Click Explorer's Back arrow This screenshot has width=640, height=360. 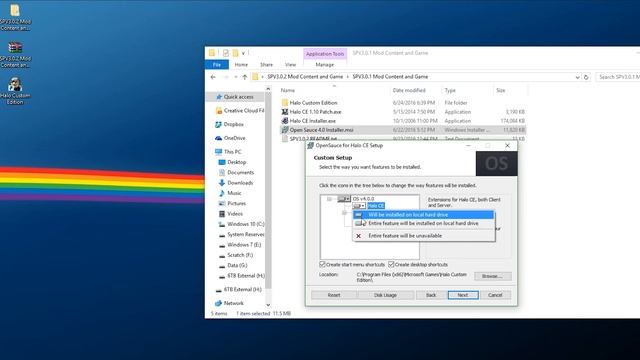click(213, 77)
